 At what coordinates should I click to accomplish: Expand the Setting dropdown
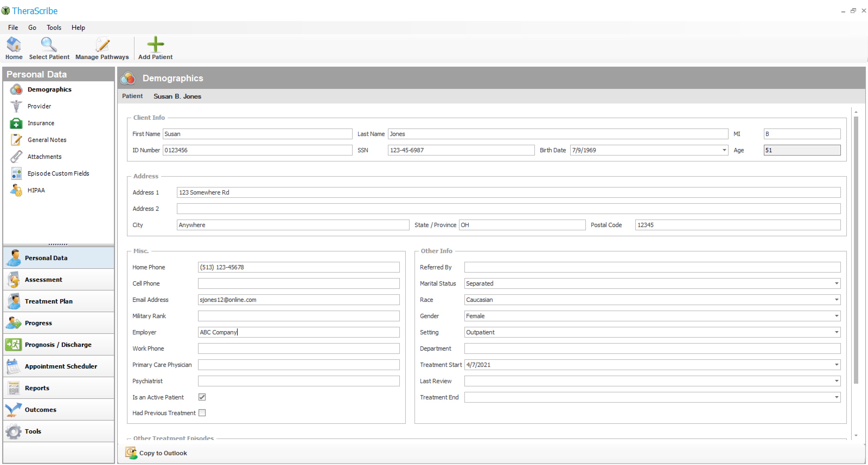[x=836, y=332]
